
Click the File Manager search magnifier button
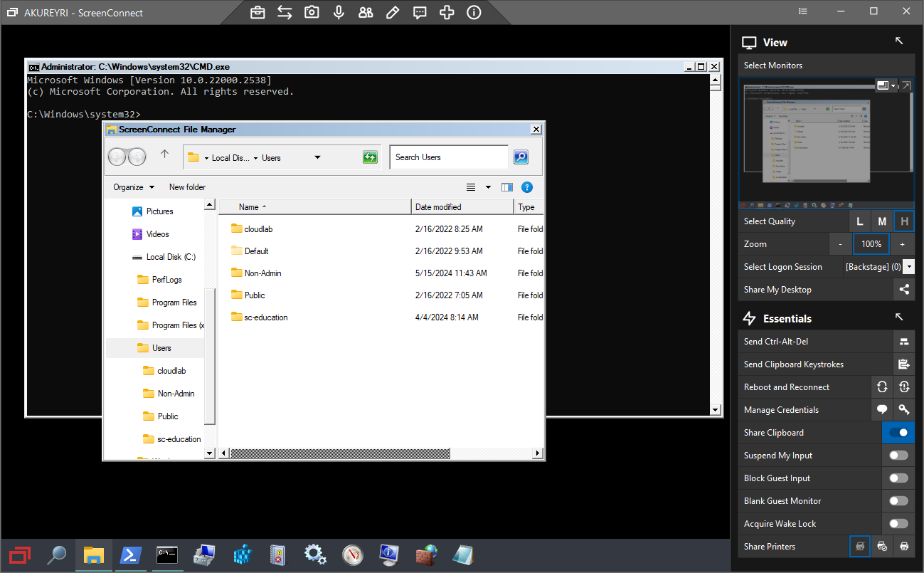521,157
